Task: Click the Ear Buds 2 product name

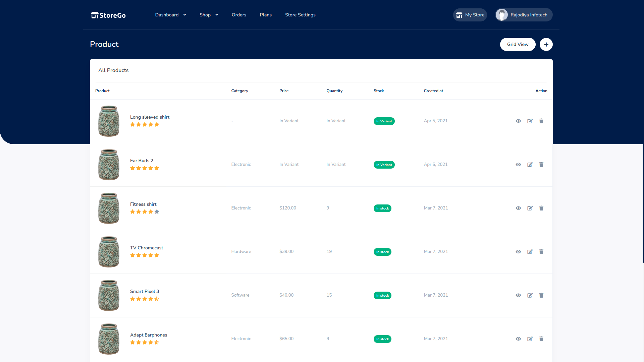Action: (142, 161)
